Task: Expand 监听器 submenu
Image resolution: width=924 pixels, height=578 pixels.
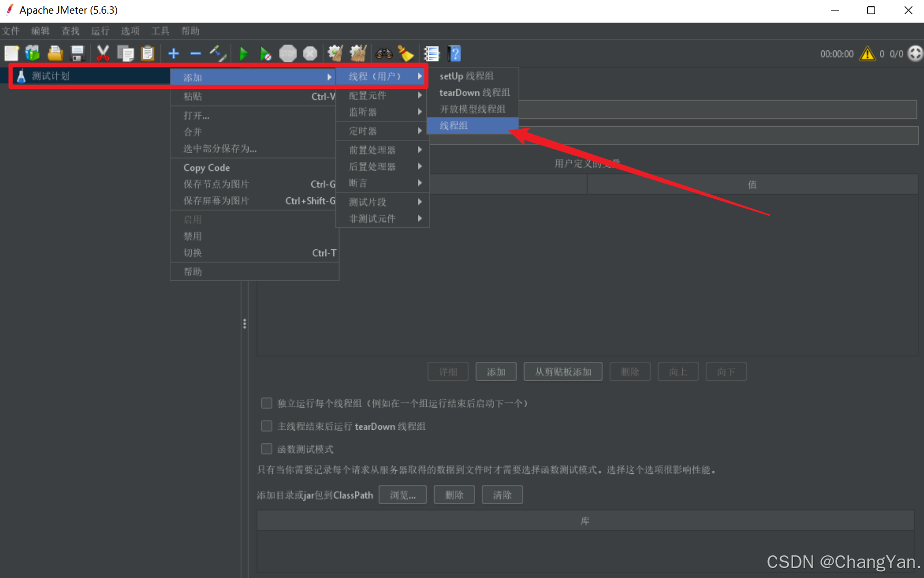Action: coord(383,112)
